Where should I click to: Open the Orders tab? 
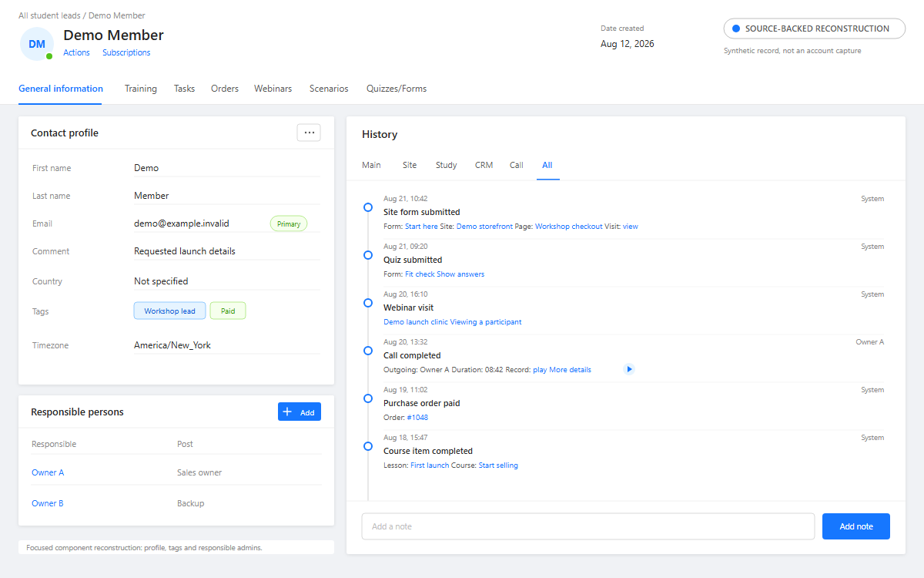tap(225, 89)
